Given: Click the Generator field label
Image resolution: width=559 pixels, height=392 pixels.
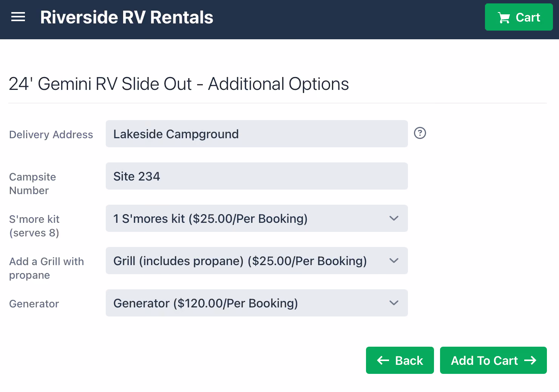Looking at the screenshot, I should pos(34,304).
